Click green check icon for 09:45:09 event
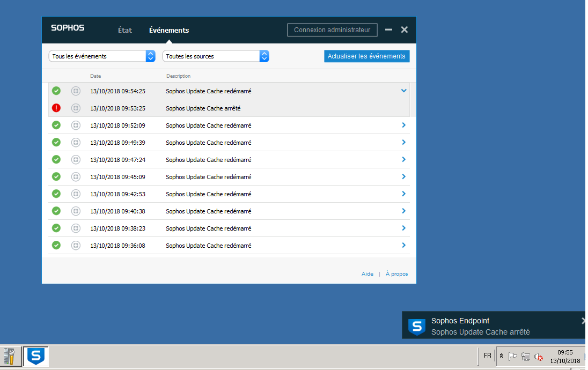588x370 pixels. pos(56,176)
